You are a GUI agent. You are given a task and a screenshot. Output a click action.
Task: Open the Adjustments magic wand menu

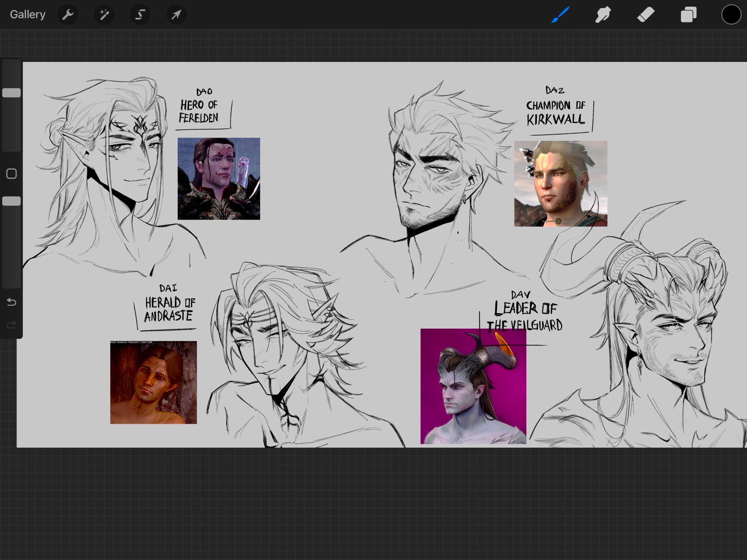[104, 15]
